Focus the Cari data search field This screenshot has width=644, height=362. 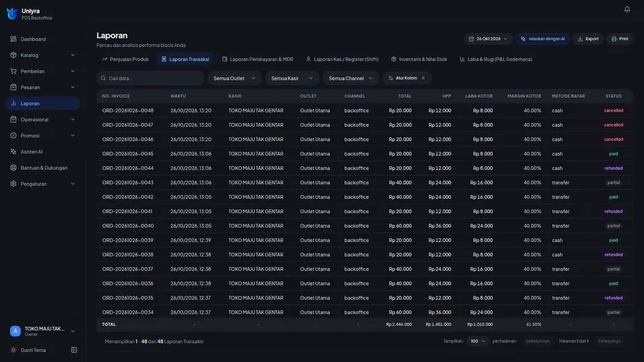[150, 78]
